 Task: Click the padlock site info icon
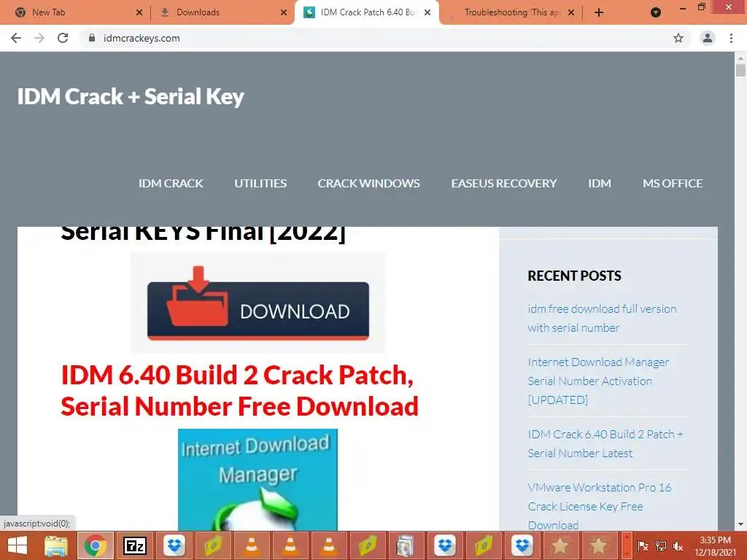(92, 38)
